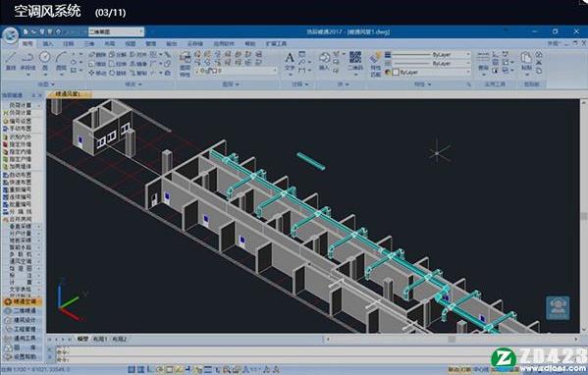Select the Arc drawing tool

click(x=61, y=62)
